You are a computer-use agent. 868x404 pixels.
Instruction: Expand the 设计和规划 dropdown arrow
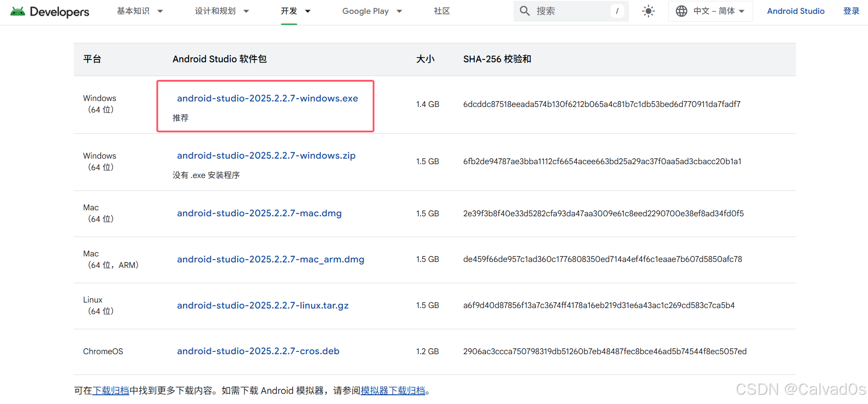click(x=246, y=11)
